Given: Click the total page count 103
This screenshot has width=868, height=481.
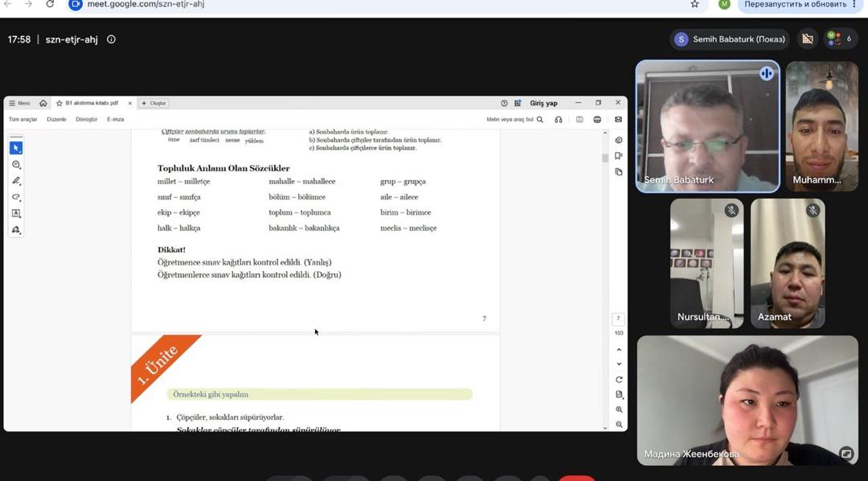Looking at the screenshot, I should [619, 333].
